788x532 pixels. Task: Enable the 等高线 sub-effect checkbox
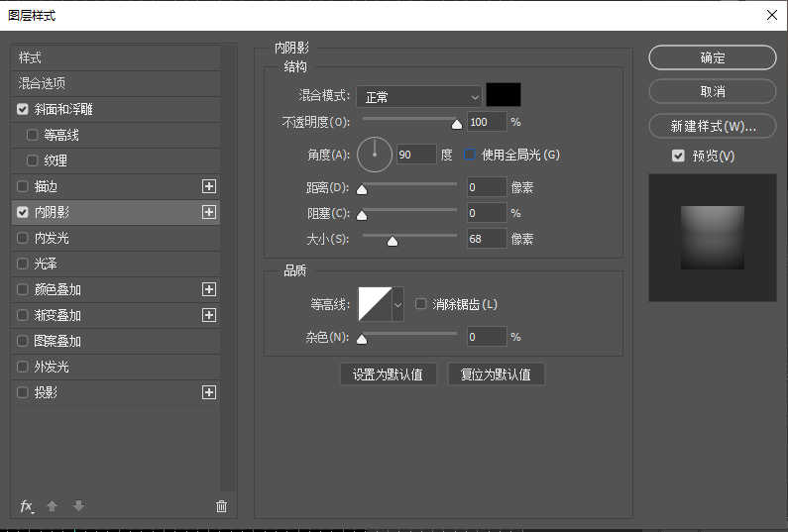click(32, 135)
